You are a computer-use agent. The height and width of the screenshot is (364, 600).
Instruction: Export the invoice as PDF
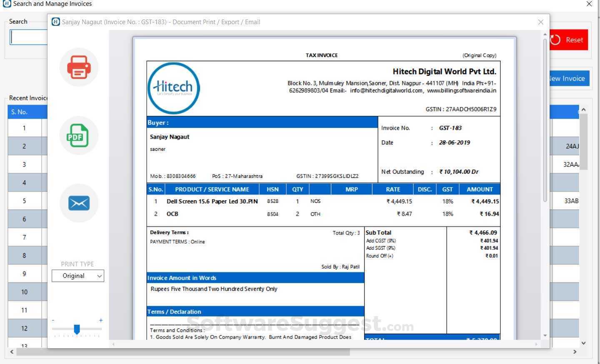(x=79, y=135)
